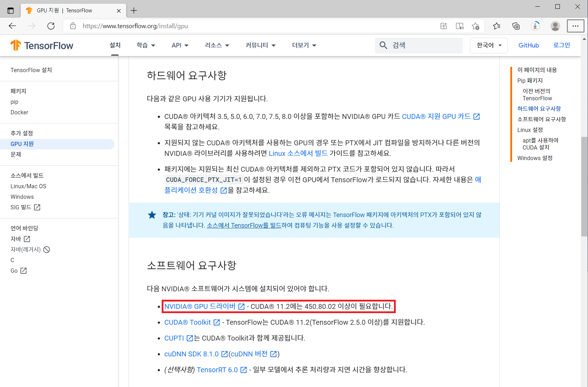588x387 pixels.
Task: Open NVIDIA® GPU 드라이버 link
Action: [200, 306]
